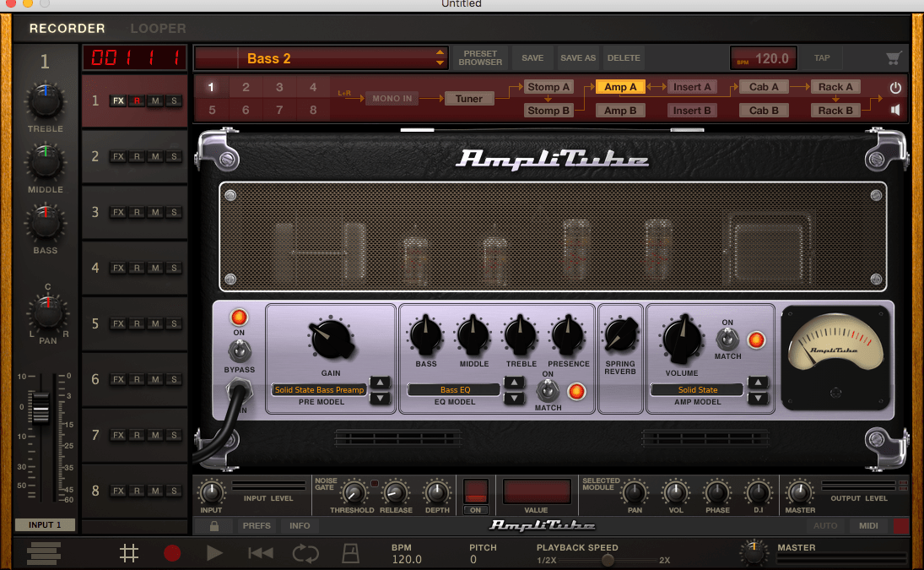
Task: Toggle the EQ Match switch
Action: point(548,389)
